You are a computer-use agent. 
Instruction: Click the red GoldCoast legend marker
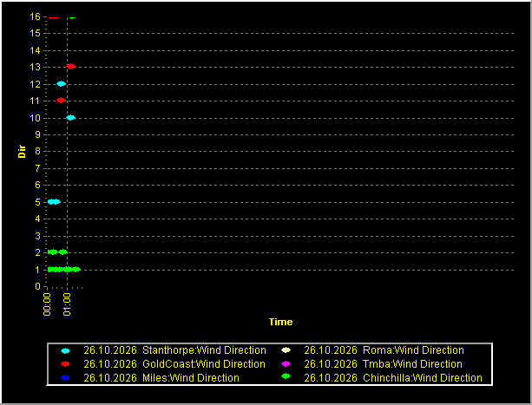(x=65, y=364)
